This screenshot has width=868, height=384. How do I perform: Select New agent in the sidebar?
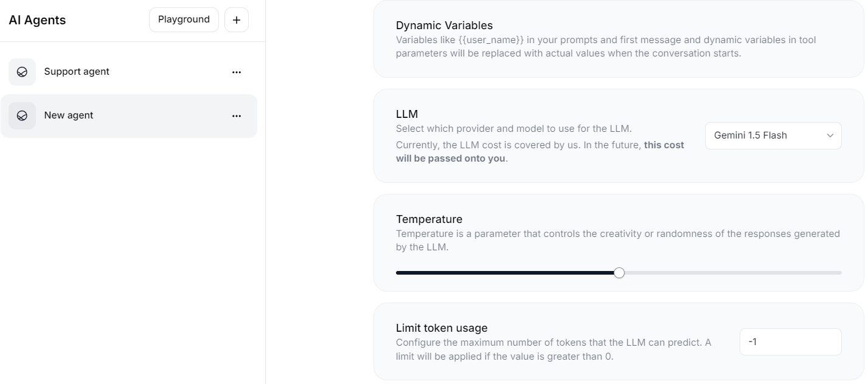(68, 115)
